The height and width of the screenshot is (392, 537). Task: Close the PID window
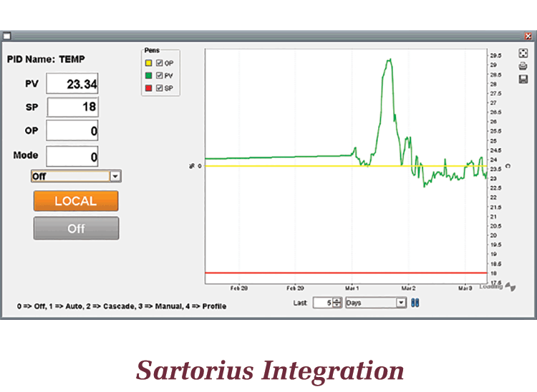pyautogui.click(x=528, y=36)
